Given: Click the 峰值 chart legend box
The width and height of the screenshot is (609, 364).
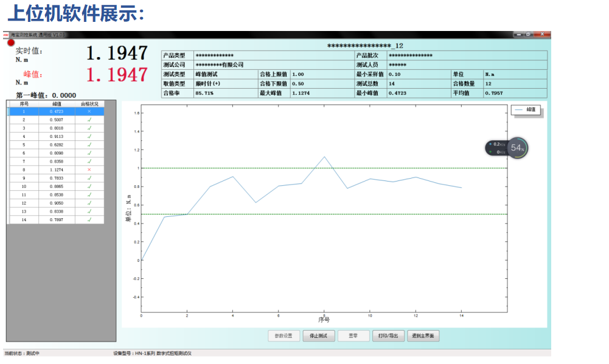Looking at the screenshot, I should click(x=526, y=110).
